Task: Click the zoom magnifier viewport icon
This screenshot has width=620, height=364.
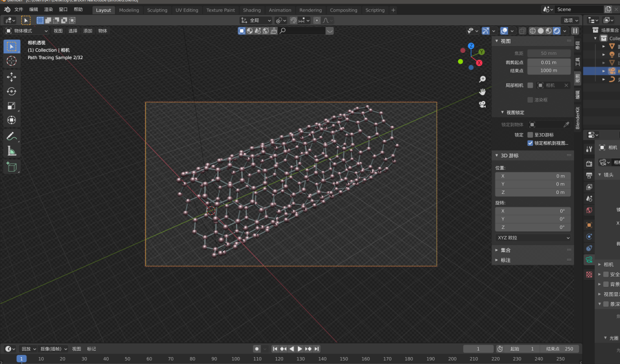Action: pyautogui.click(x=482, y=80)
